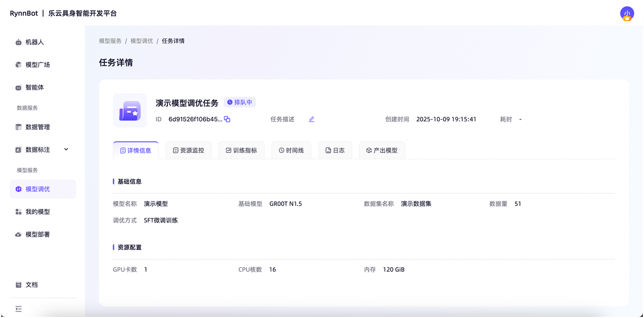
Task: Click the base model value GR00T N1.5
Action: [285, 203]
